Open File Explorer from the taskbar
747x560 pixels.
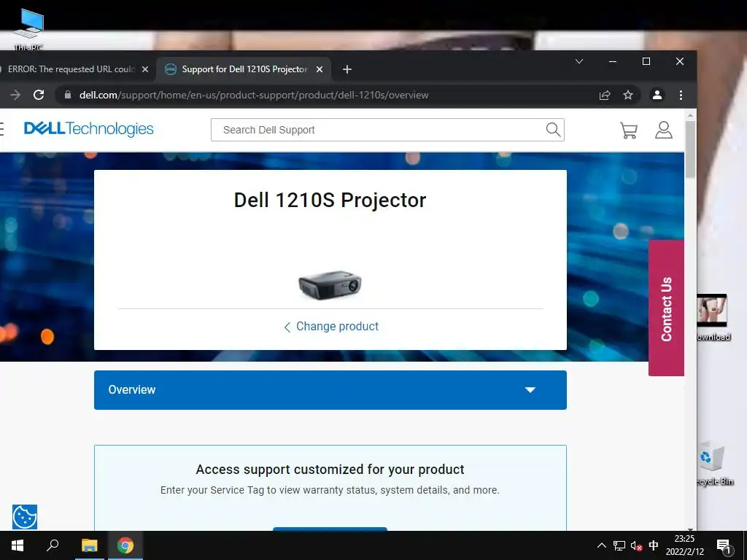point(89,545)
